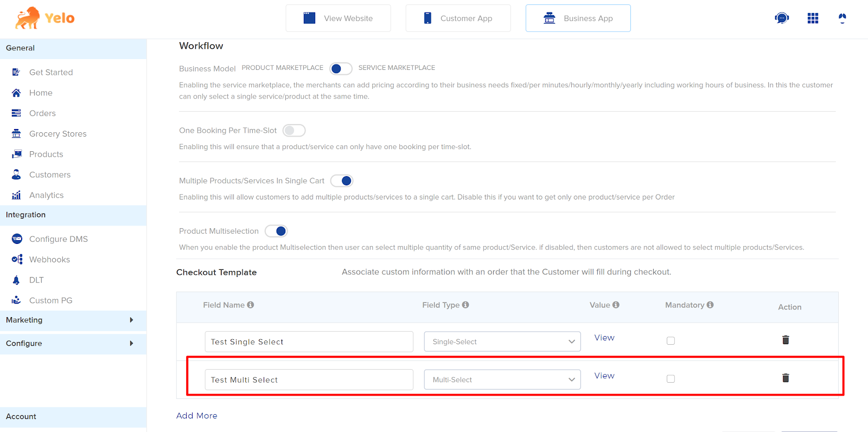Open Grocery Stores in the sidebar
Screen dimensions: 868x432
click(x=58, y=134)
